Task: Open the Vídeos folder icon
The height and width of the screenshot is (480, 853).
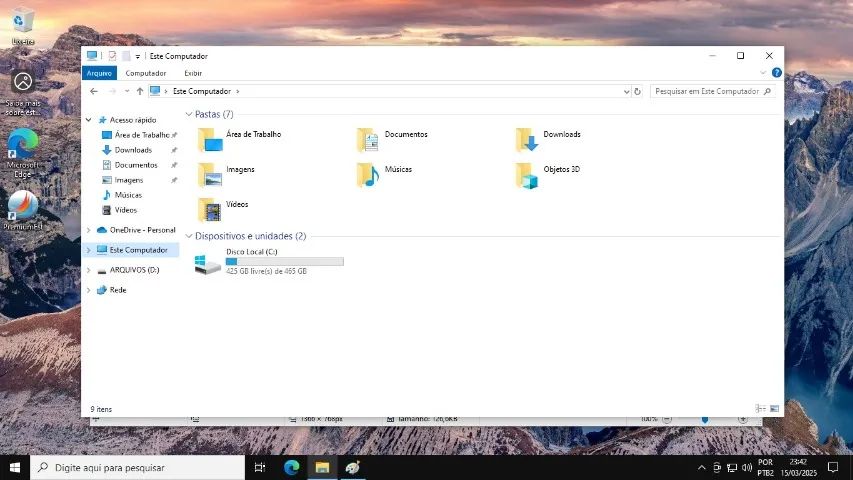Action: click(x=210, y=210)
